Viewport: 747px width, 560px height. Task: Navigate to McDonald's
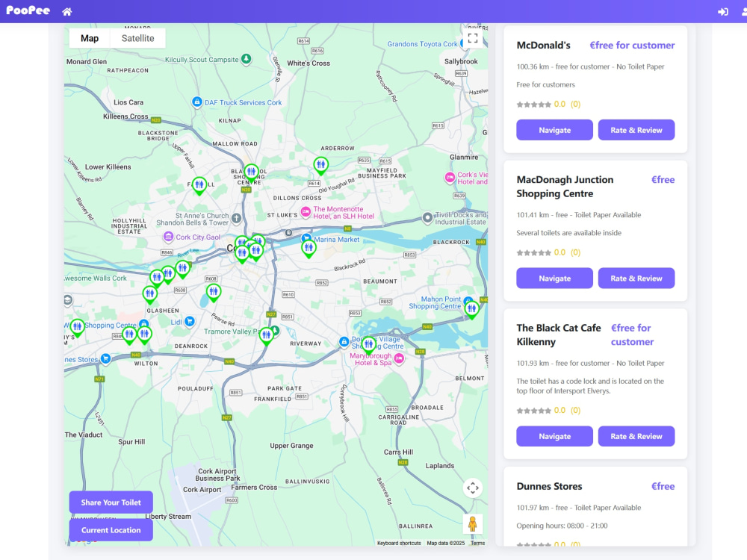pos(554,130)
